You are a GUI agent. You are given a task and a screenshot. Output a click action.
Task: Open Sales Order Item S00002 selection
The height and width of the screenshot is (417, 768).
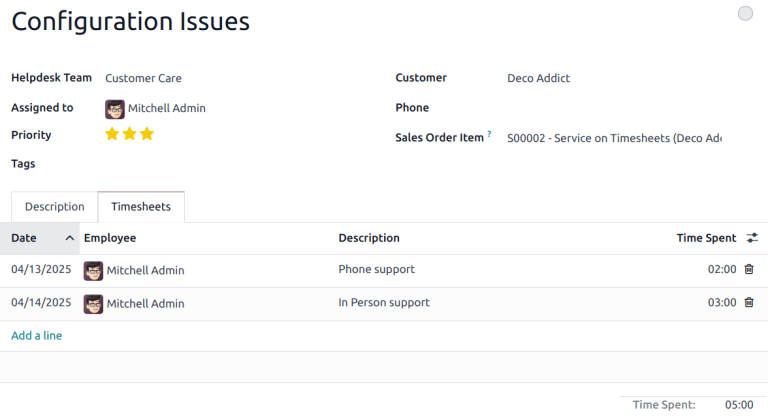click(613, 138)
